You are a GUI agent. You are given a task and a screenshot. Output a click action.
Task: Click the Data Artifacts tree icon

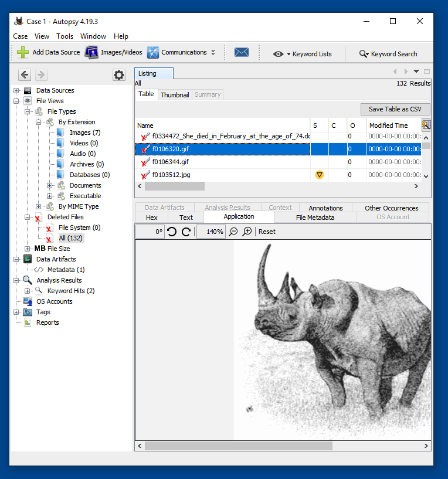point(28,259)
